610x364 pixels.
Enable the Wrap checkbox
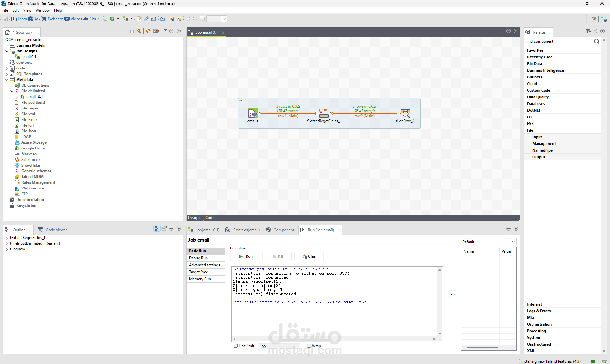(x=308, y=346)
